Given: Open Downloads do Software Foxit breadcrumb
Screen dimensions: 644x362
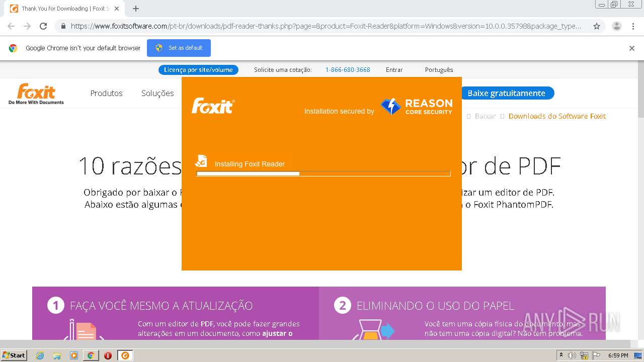Looking at the screenshot, I should [x=557, y=116].
